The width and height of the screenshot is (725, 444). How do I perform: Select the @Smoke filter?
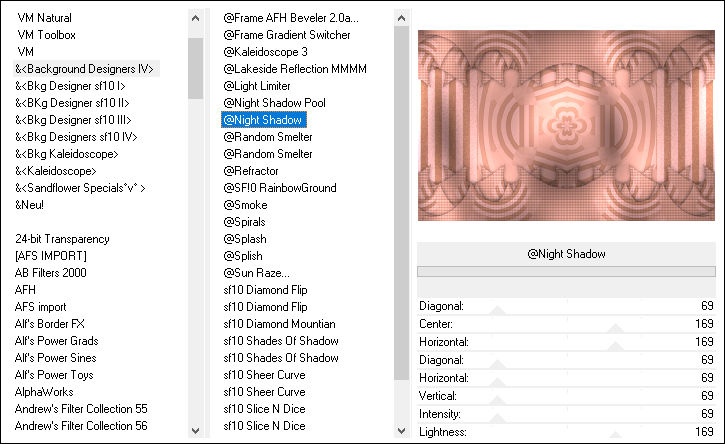pyautogui.click(x=246, y=205)
